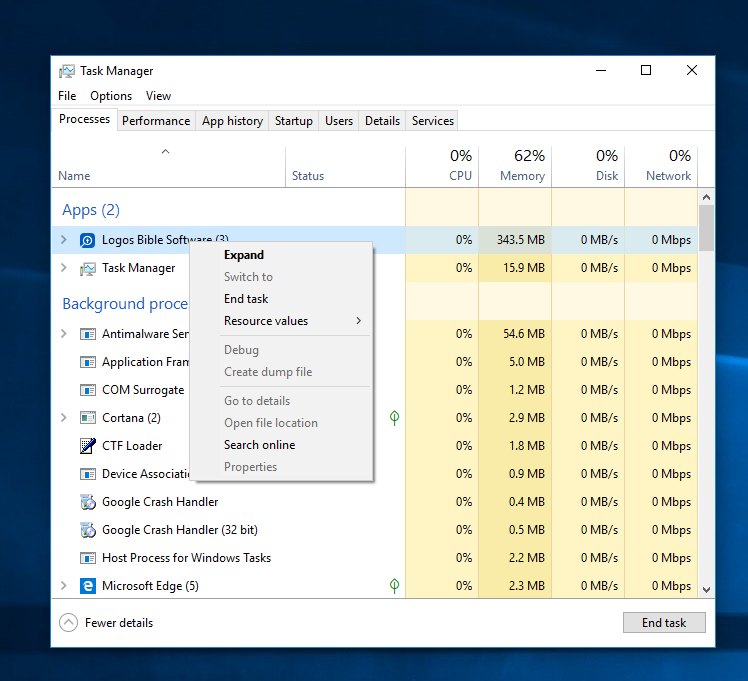Switch to the Startup tab

click(x=294, y=121)
